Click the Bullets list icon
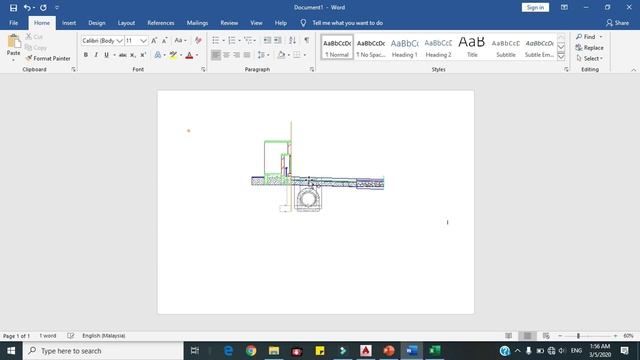 pyautogui.click(x=216, y=40)
